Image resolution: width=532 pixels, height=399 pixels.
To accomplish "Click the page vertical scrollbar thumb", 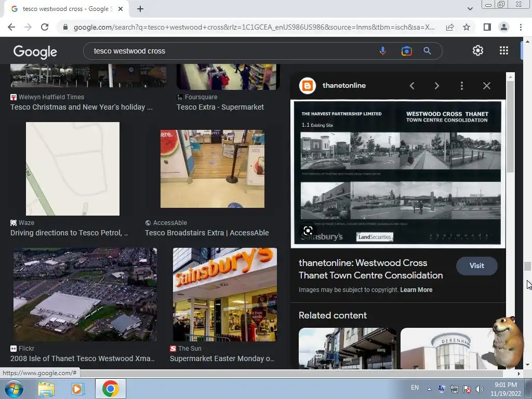I will pyautogui.click(x=527, y=267).
